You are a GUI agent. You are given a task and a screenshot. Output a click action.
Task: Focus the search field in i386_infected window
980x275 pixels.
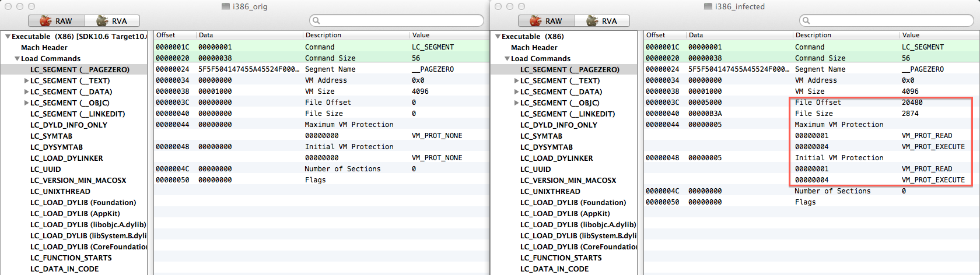coord(887,20)
